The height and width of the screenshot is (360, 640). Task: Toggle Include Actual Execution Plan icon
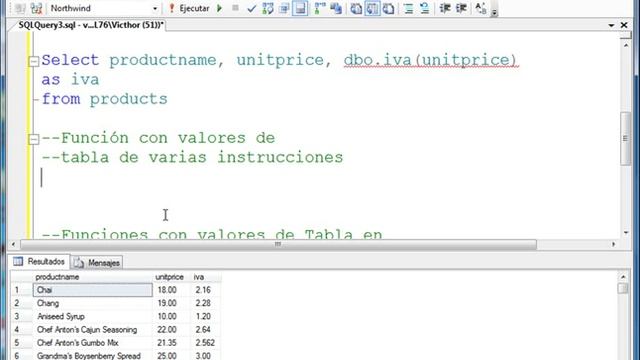[320, 8]
